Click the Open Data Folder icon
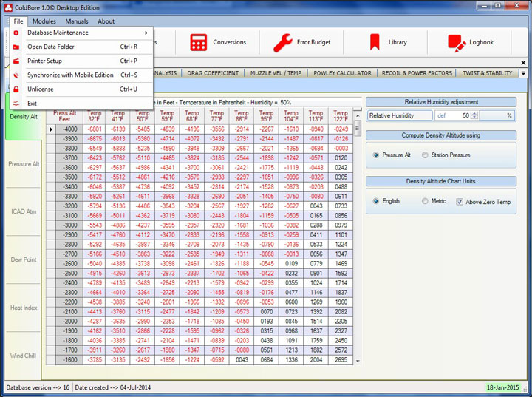The image size is (532, 397). [x=16, y=47]
